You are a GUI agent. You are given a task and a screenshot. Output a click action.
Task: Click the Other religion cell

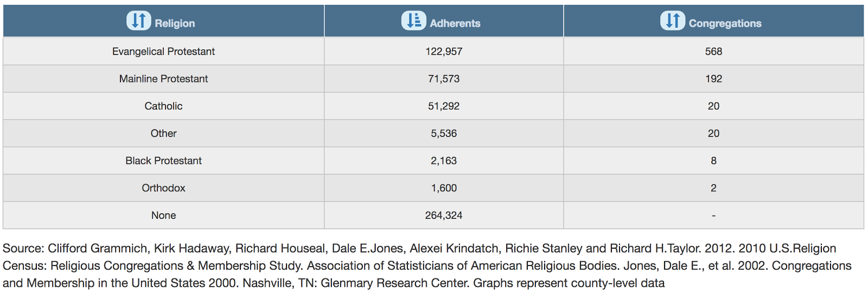(163, 133)
